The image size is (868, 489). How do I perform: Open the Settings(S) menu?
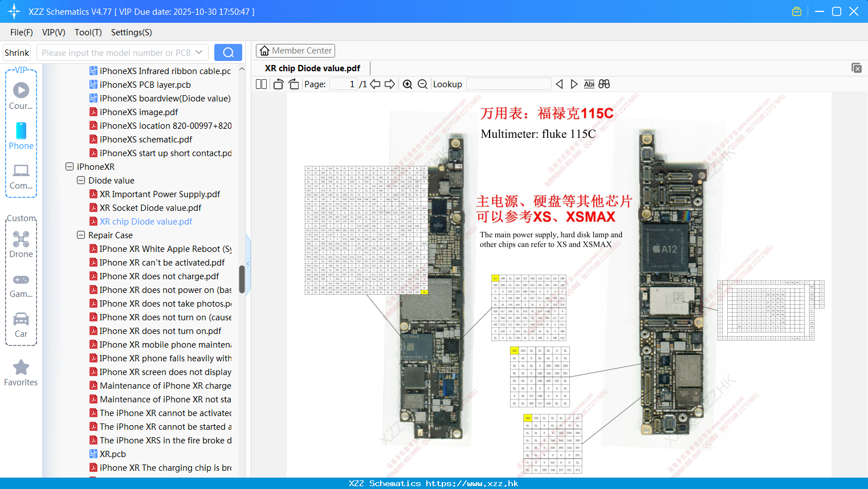pos(132,32)
